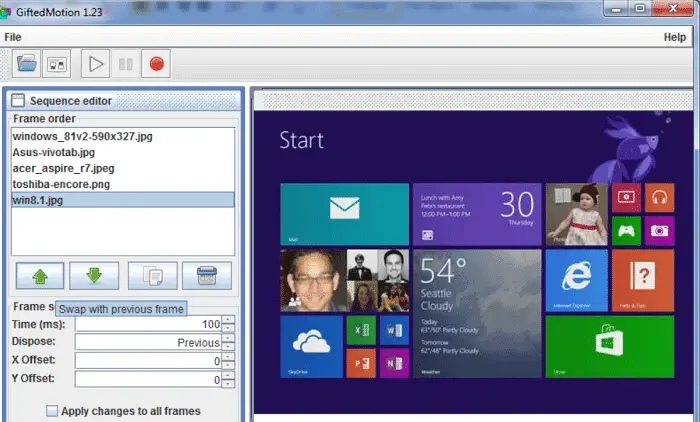
Task: Click the Sequence editor panel icon
Action: [18, 100]
